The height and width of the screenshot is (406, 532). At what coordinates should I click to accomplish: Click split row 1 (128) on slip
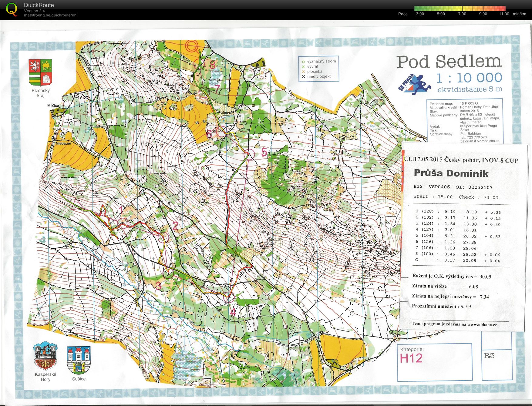458,212
